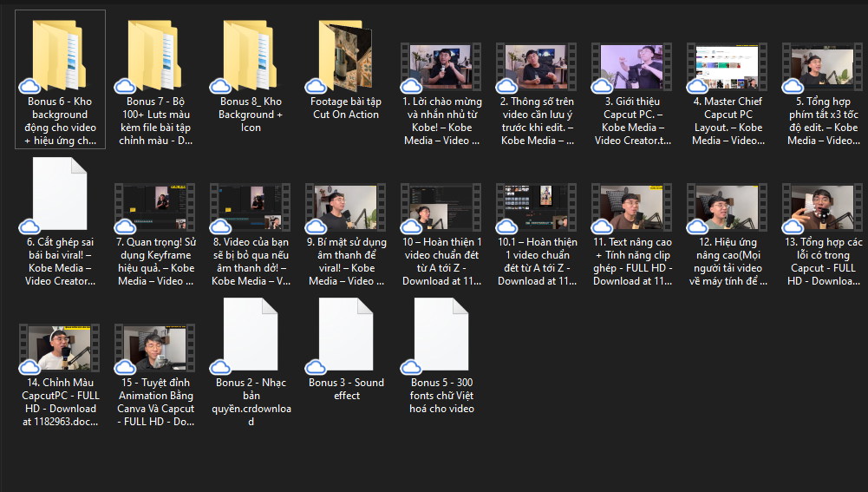
Task: Click cloud sync badge on Bonus 6 folder
Action: pyautogui.click(x=29, y=86)
